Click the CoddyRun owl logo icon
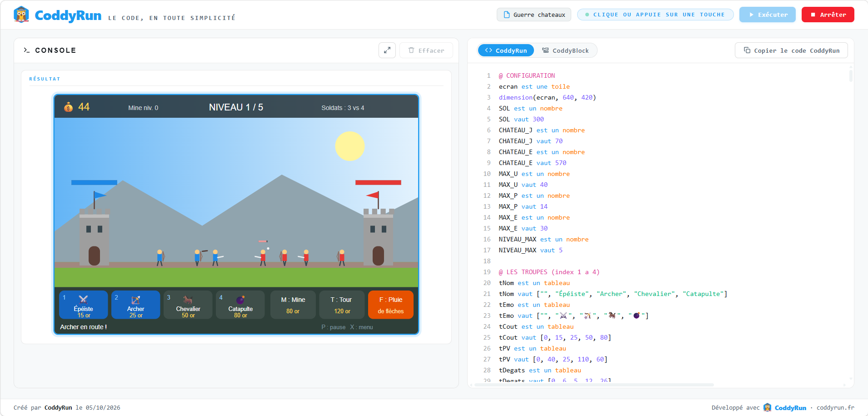Image resolution: width=868 pixels, height=416 pixels. coord(21,15)
